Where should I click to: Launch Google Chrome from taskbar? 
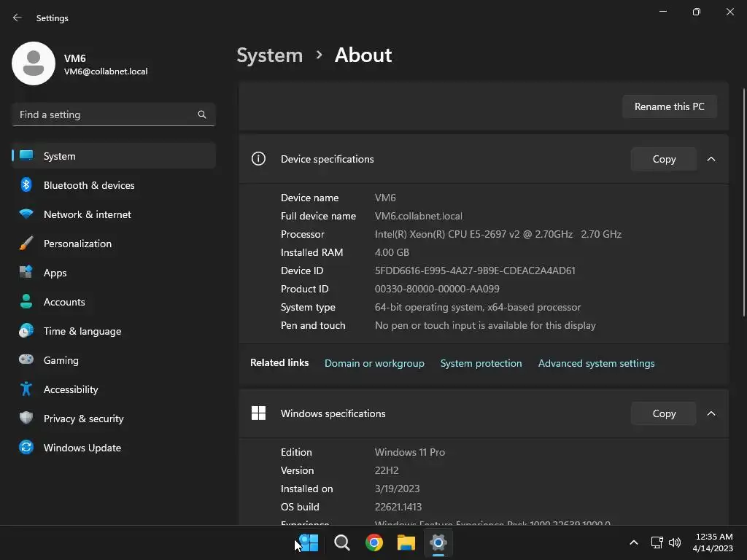coord(374,542)
